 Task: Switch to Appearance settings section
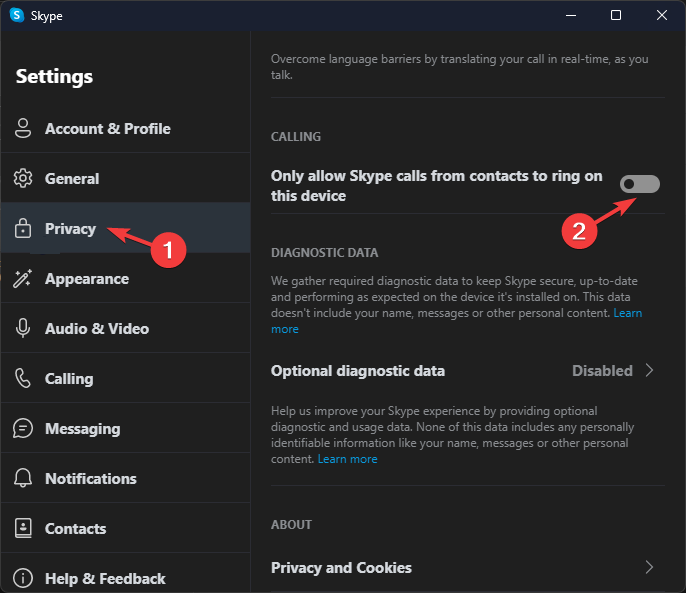[126, 278]
